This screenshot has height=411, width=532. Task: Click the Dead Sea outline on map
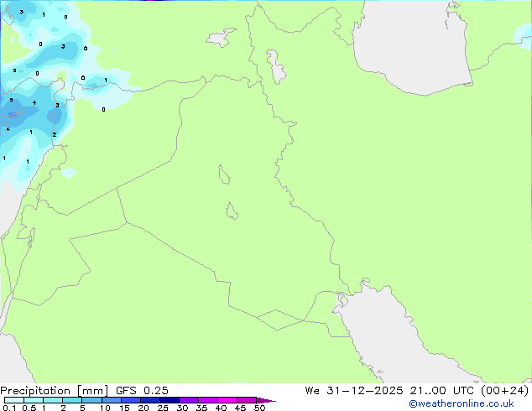pyautogui.click(x=31, y=238)
